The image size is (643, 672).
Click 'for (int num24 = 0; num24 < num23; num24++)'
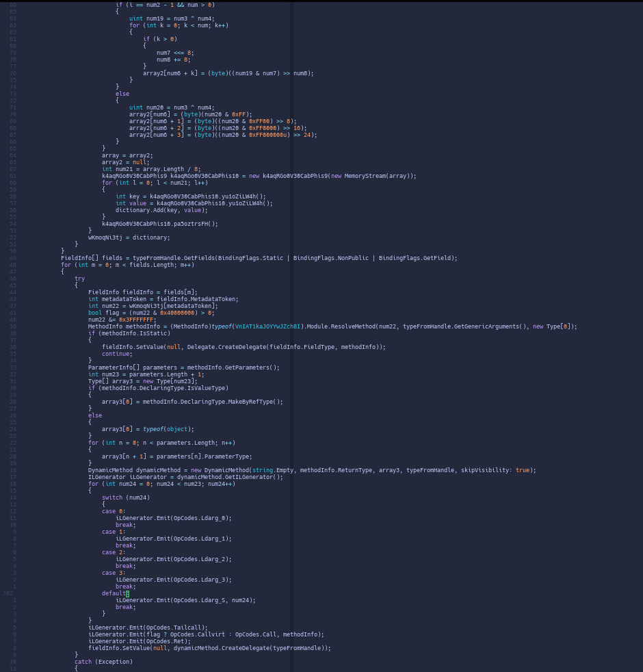tap(161, 484)
